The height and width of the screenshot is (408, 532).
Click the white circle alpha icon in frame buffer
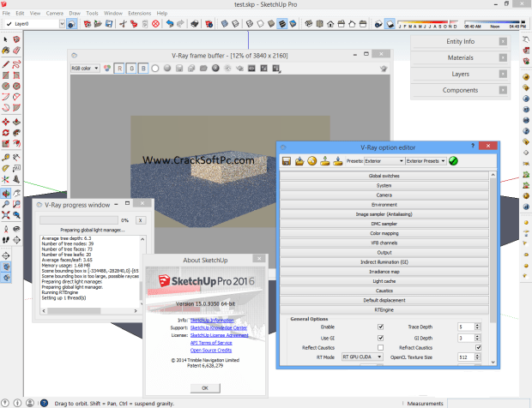155,69
